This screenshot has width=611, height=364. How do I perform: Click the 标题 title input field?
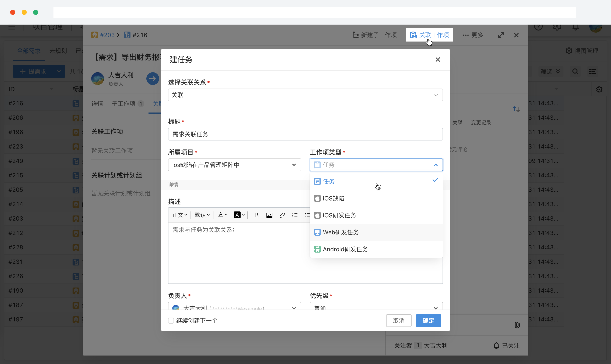point(305,134)
